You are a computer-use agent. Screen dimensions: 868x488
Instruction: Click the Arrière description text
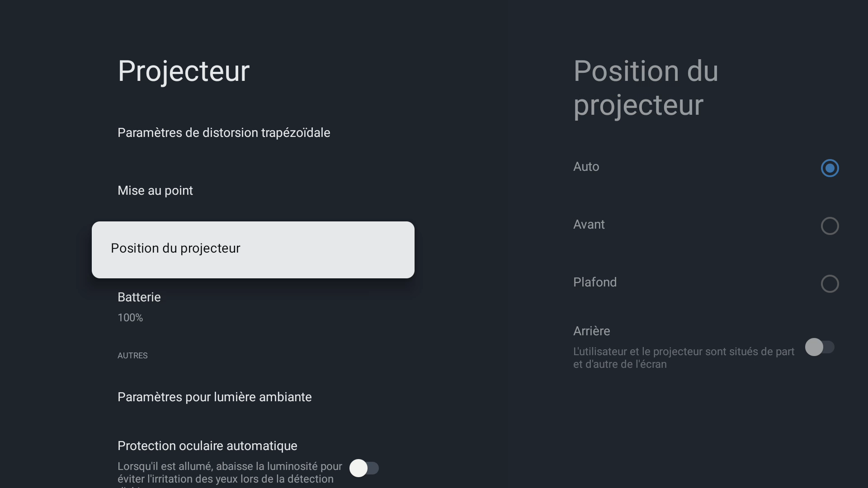click(683, 358)
